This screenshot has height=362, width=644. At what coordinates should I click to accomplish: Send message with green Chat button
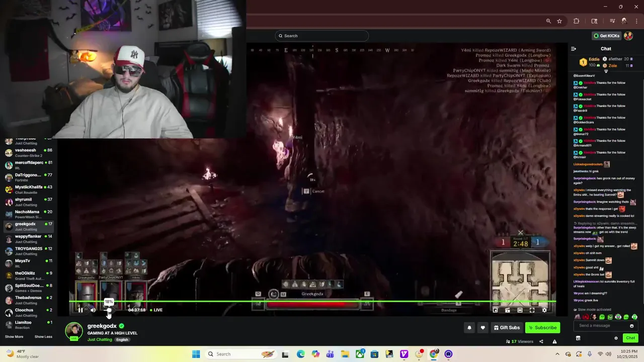click(630, 338)
